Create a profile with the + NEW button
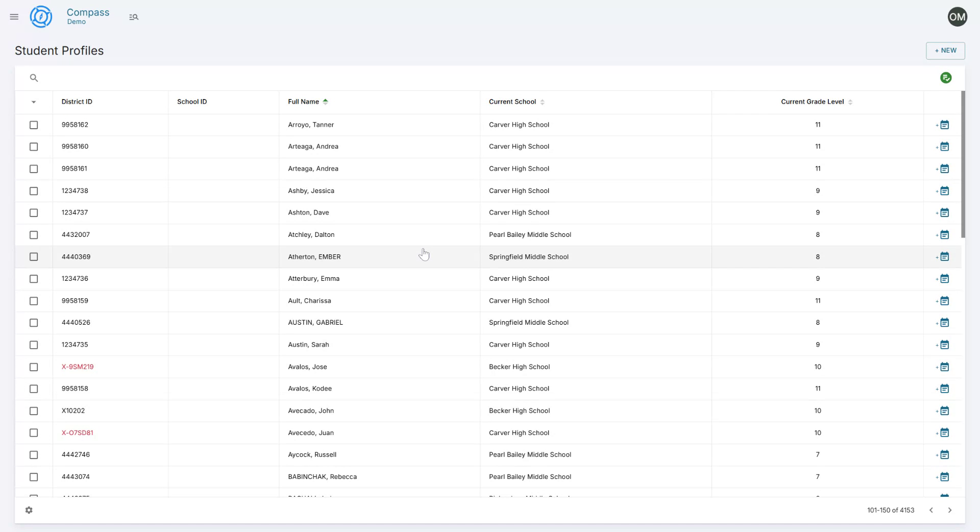The image size is (980, 532). 945,51
